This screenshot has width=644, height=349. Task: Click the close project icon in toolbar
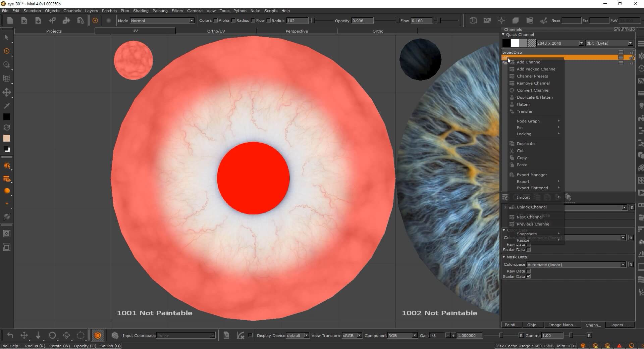click(x=24, y=20)
